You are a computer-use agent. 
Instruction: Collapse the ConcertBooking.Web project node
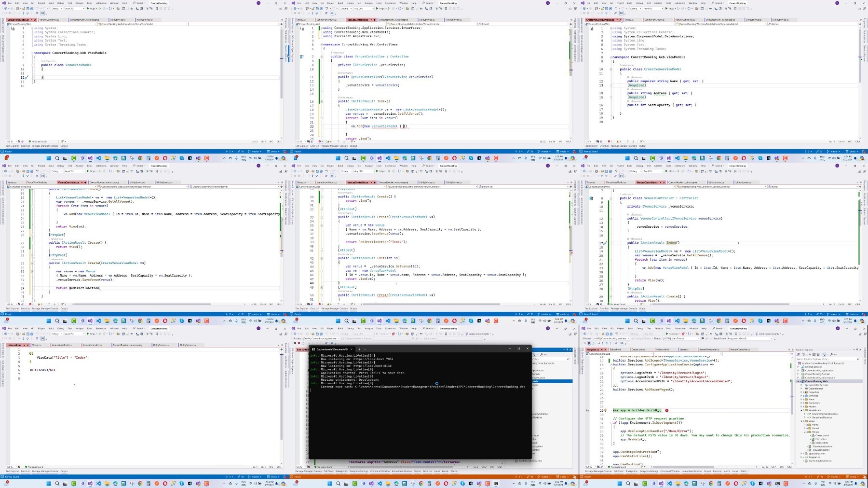coord(798,381)
